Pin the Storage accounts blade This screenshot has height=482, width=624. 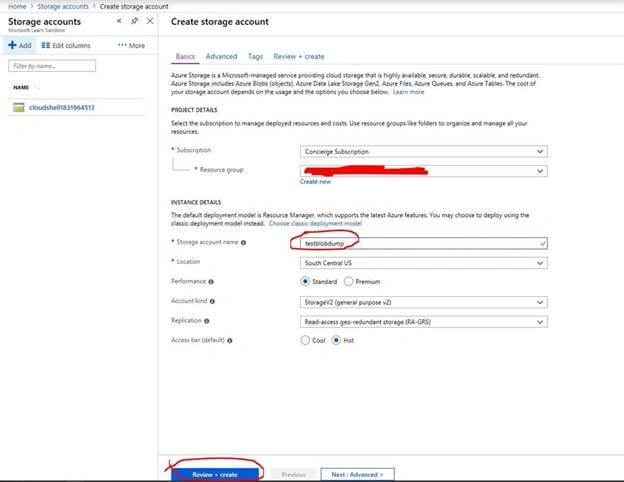tap(135, 21)
